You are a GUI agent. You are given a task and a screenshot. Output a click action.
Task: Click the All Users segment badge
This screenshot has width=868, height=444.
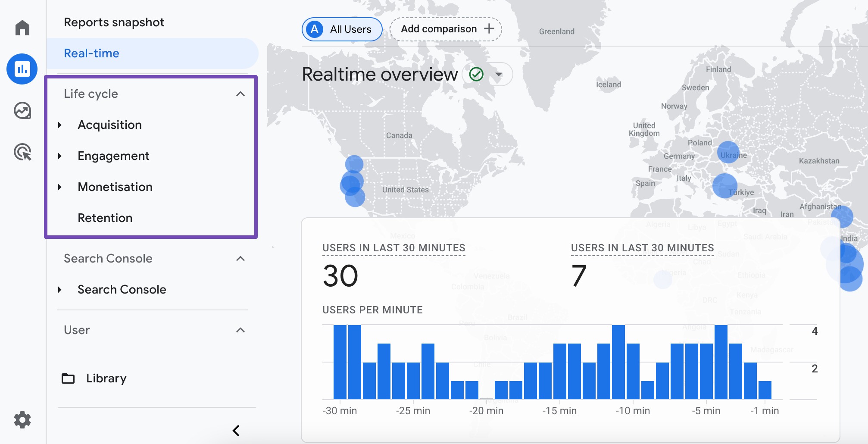(x=342, y=29)
